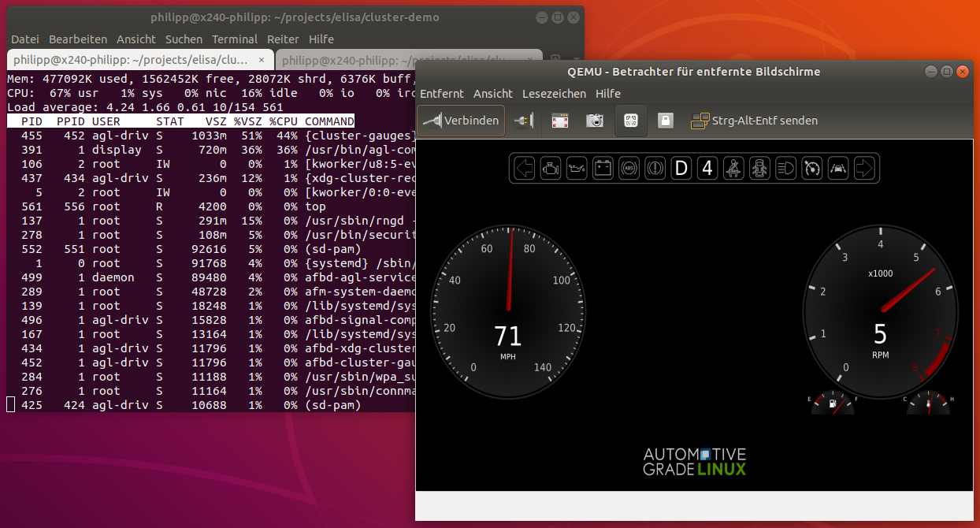This screenshot has width=980, height=528.
Task: Click Strg-Alt-Entf senden
Action: 754,121
